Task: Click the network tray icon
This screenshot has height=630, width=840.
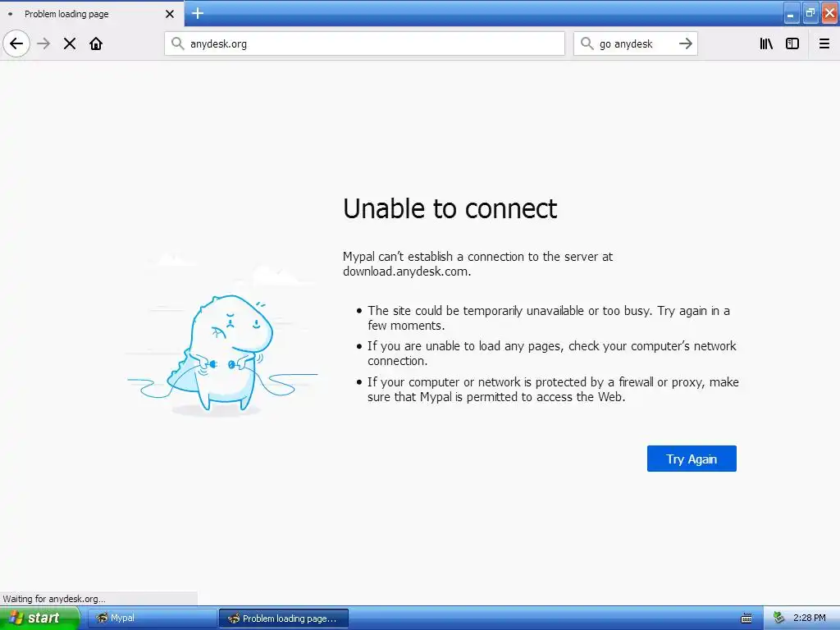Action: (779, 619)
